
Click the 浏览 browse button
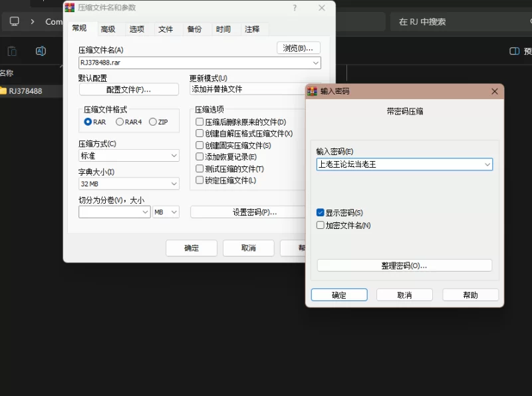pyautogui.click(x=299, y=48)
